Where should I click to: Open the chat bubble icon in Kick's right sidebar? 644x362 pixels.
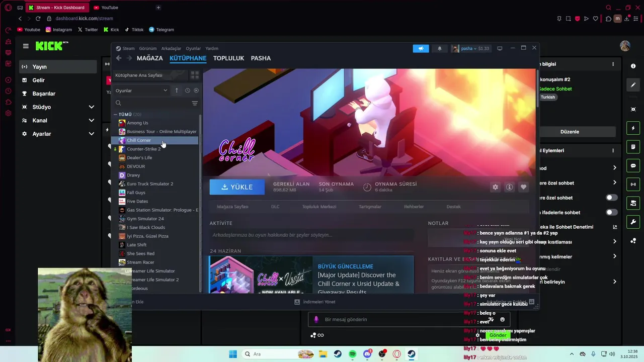633,165
